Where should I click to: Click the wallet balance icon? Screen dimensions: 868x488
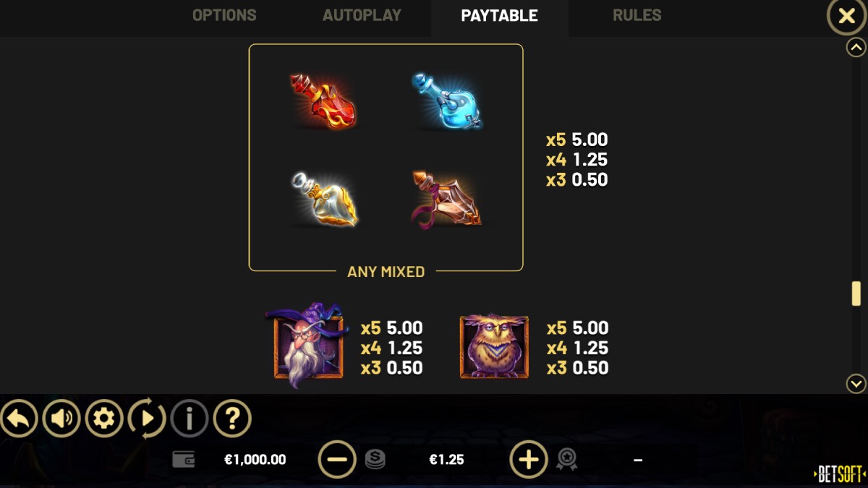[x=184, y=459]
